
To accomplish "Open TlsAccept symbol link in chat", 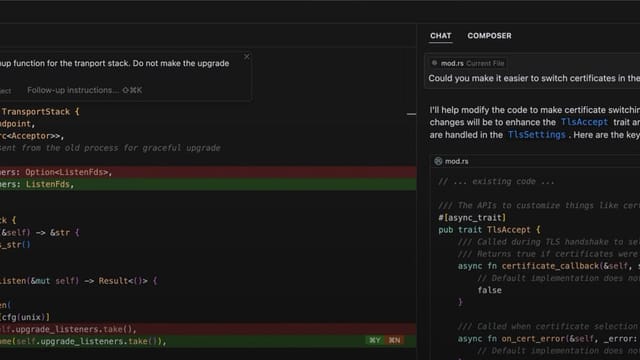I will point(584,122).
